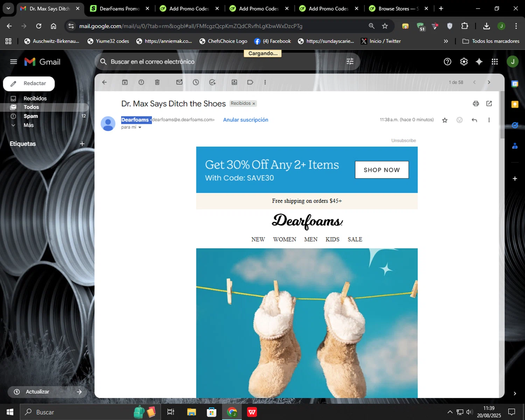
Task: Star the Dearfoams message
Action: 445,120
